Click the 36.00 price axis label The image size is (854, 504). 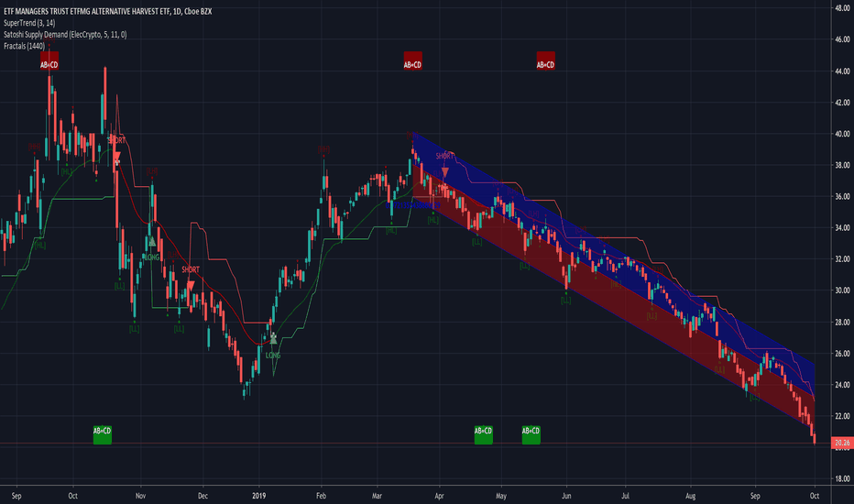tap(842, 196)
